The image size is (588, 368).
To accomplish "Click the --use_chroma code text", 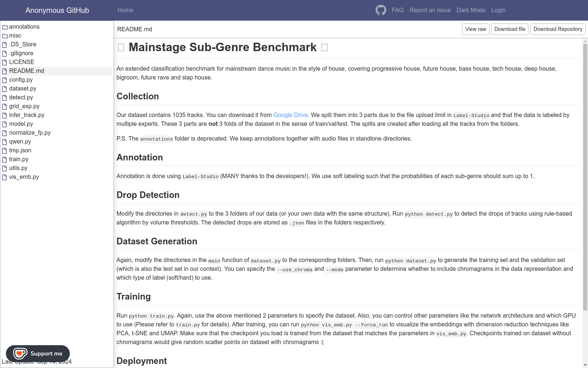I will tap(295, 269).
